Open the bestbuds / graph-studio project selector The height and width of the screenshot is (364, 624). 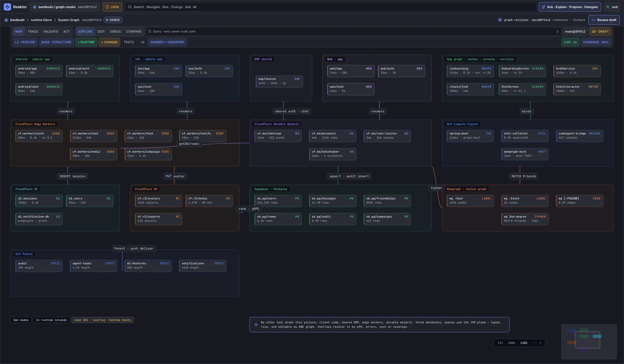65,7
